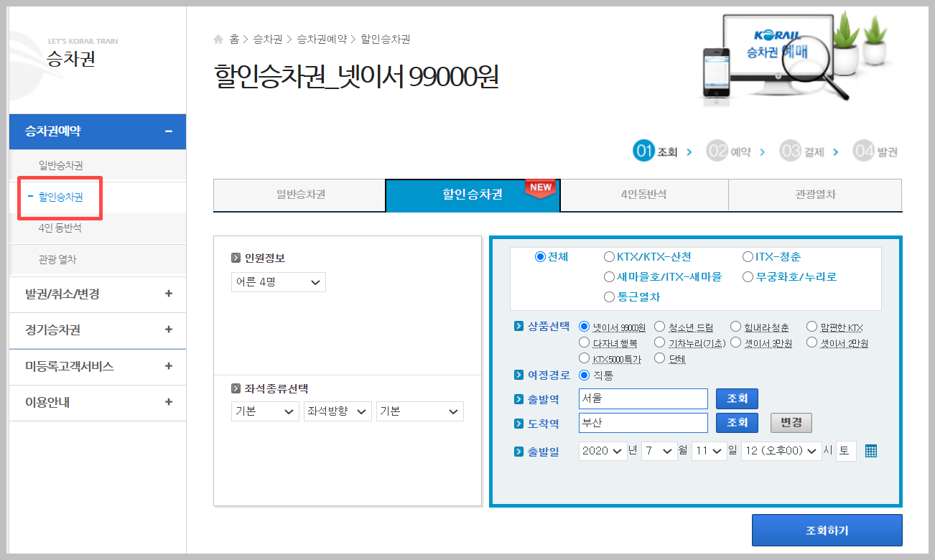Select the 직통 route radio button
This screenshot has height=560, width=935.
584,375
